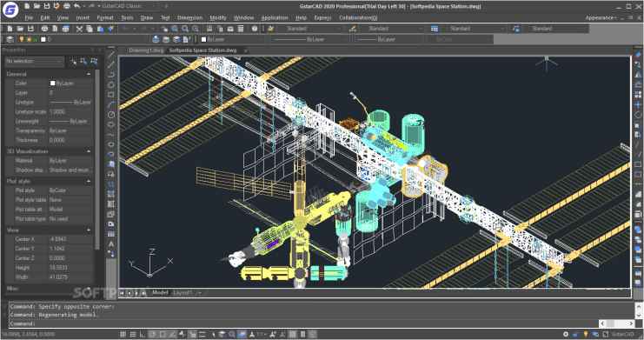This screenshot has height=340, width=644.
Task: Toggle the lightbulb icon in status bar right
Action: coord(586,334)
